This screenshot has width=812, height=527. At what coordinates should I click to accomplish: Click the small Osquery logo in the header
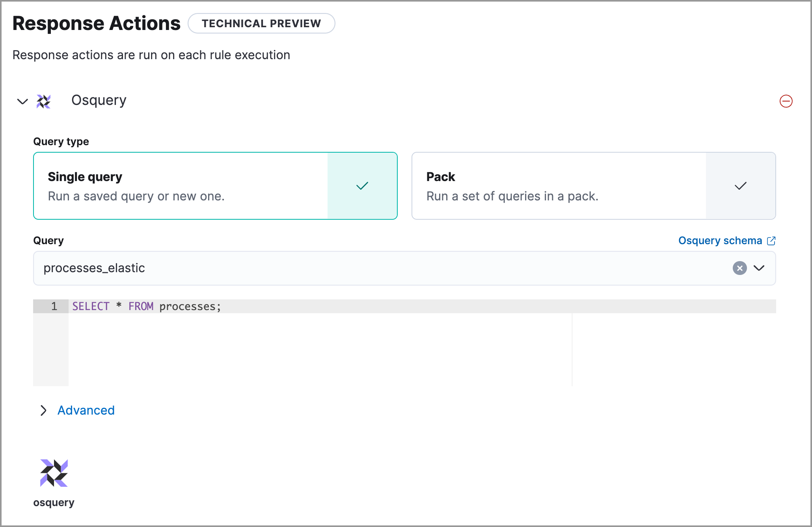[x=43, y=101]
